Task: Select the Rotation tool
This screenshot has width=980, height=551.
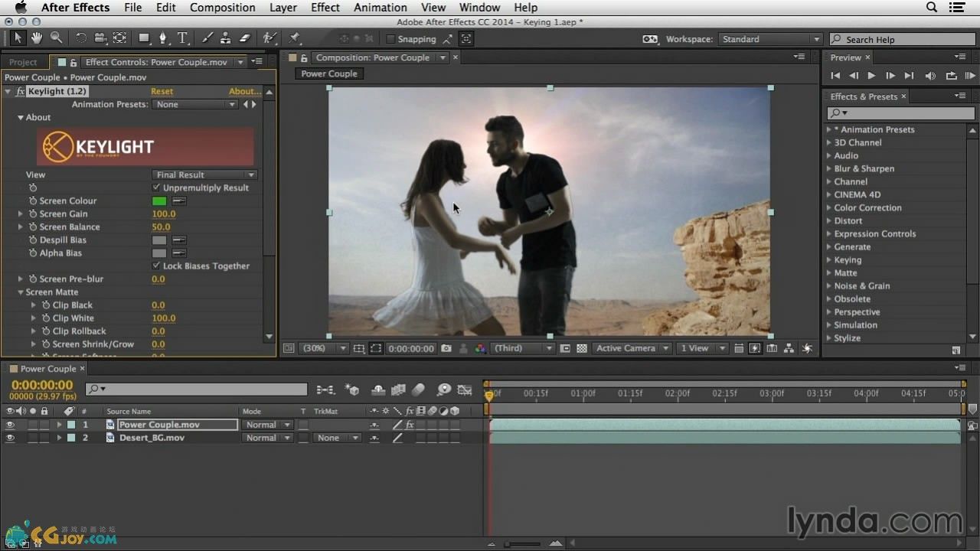Action: [x=80, y=37]
